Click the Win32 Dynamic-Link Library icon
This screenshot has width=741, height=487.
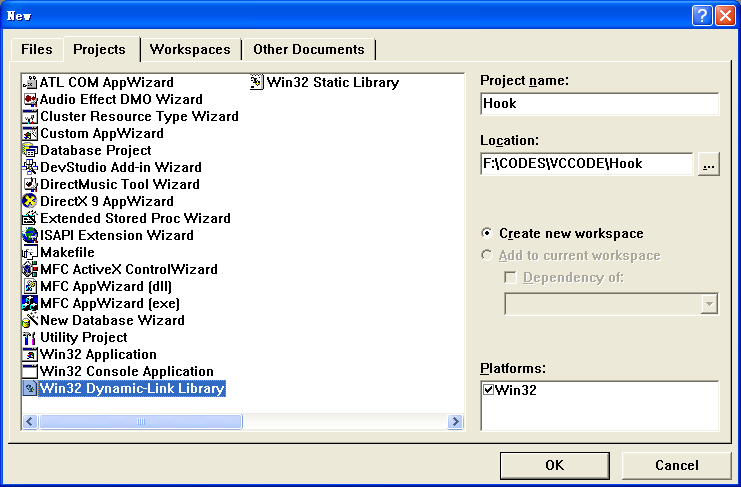click(30, 388)
